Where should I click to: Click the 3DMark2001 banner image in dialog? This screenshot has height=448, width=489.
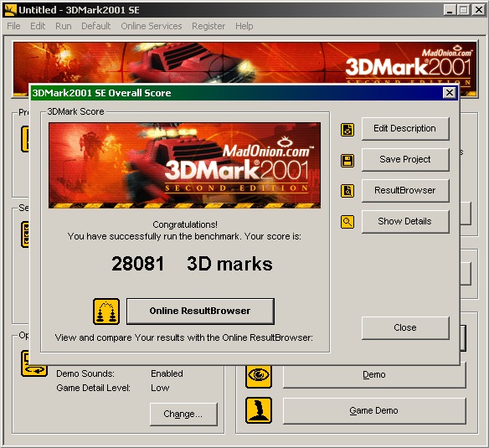(184, 165)
